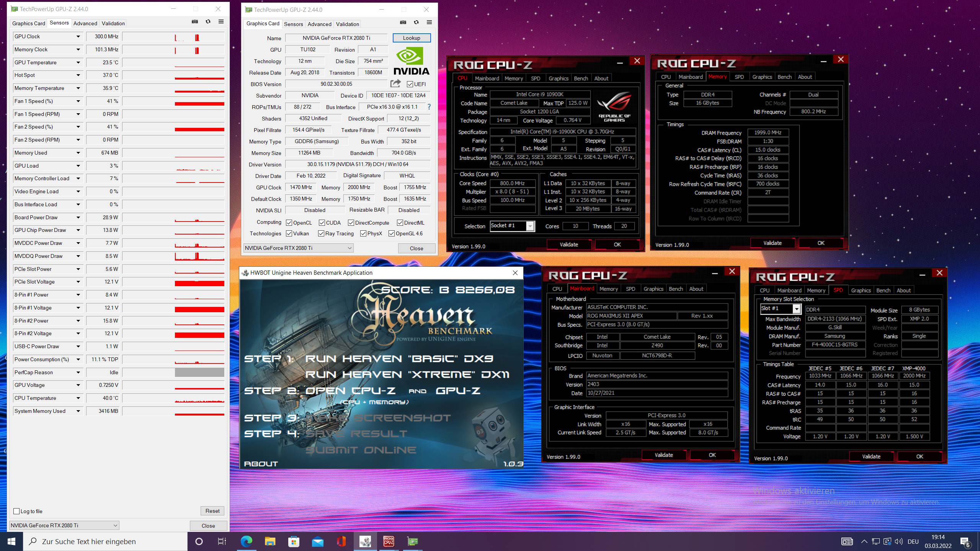The width and height of the screenshot is (980, 551).
Task: Click screenshot camera icon in GPU-Z Sensors window
Action: 195,22
